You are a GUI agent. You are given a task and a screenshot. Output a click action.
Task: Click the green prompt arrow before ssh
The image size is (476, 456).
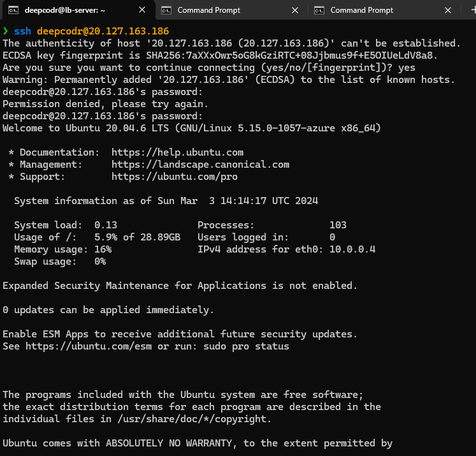pyautogui.click(x=6, y=31)
